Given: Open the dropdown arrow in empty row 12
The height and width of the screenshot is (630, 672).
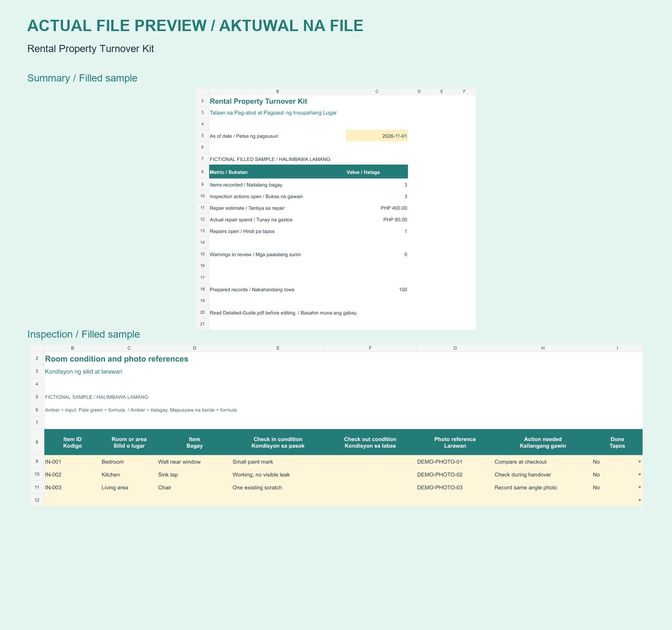Looking at the screenshot, I should (x=639, y=500).
